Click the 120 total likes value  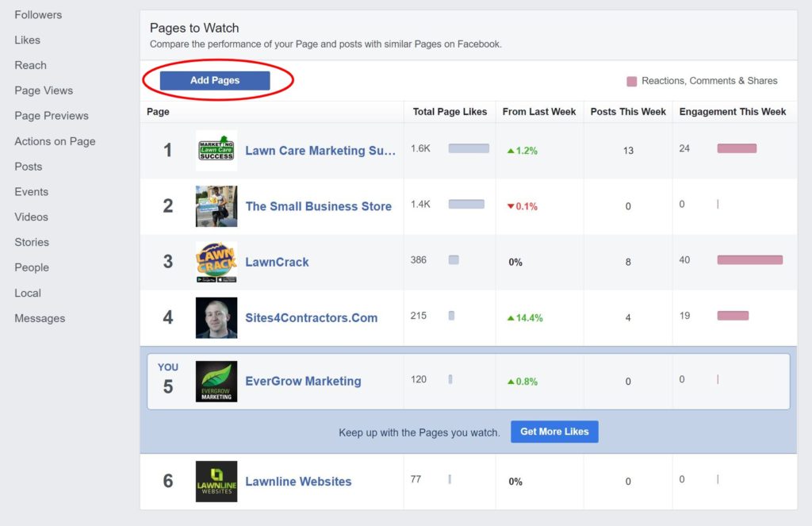coord(419,379)
